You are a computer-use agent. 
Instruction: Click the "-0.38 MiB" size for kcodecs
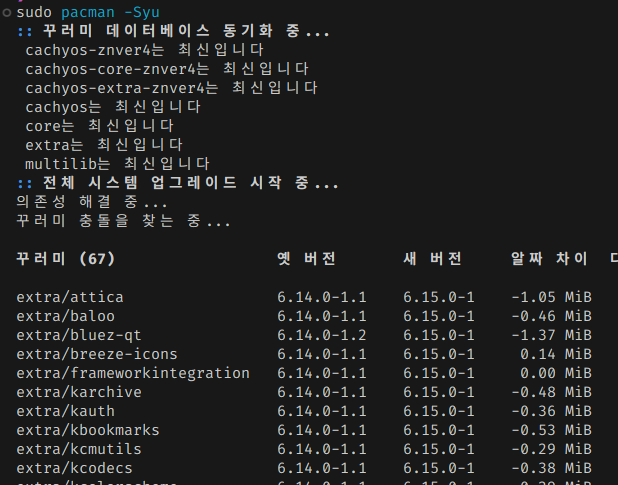pyautogui.click(x=551, y=468)
